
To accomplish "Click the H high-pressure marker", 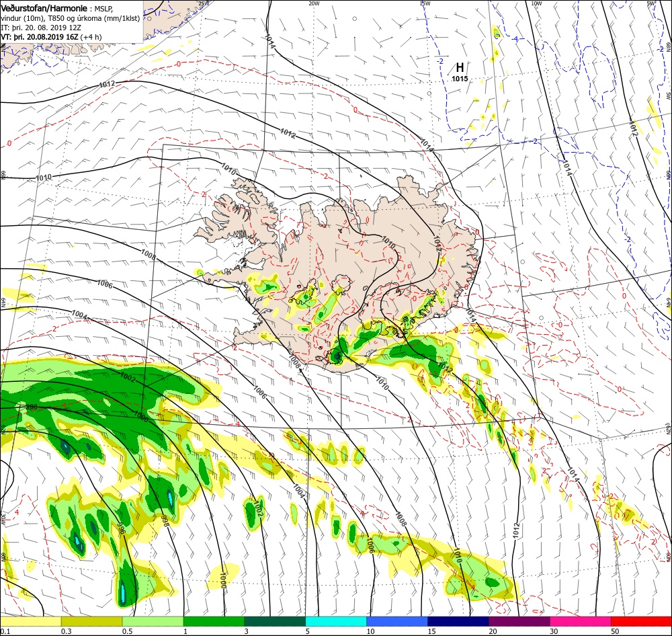I will (460, 67).
